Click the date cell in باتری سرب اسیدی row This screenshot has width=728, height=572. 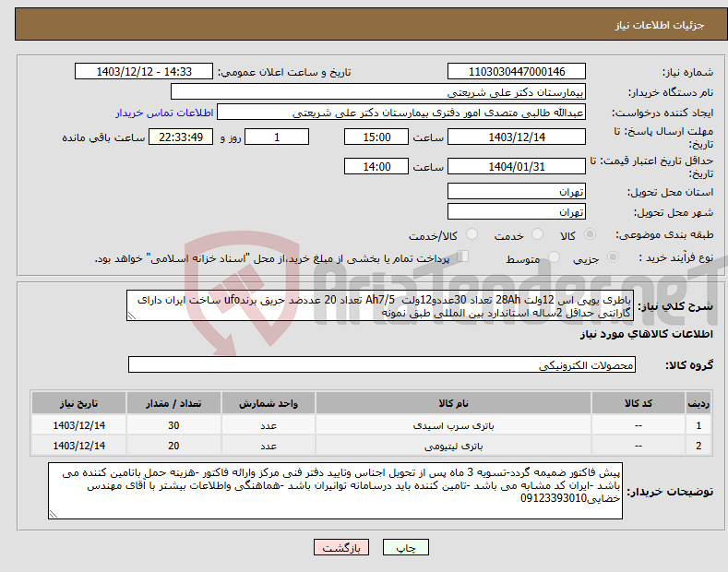[x=79, y=425]
